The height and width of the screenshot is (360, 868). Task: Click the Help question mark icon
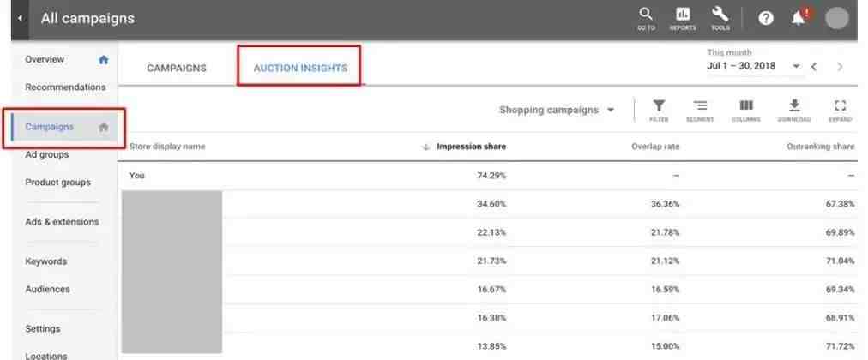(x=766, y=18)
